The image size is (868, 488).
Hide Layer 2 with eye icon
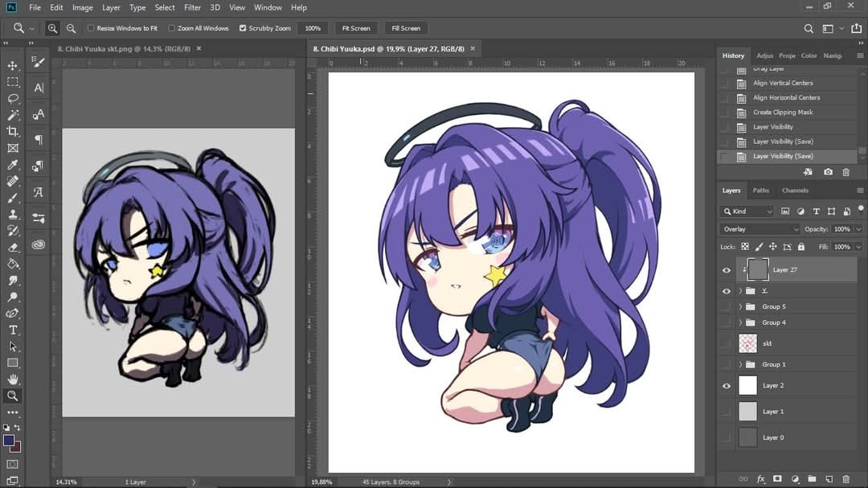[x=727, y=386]
